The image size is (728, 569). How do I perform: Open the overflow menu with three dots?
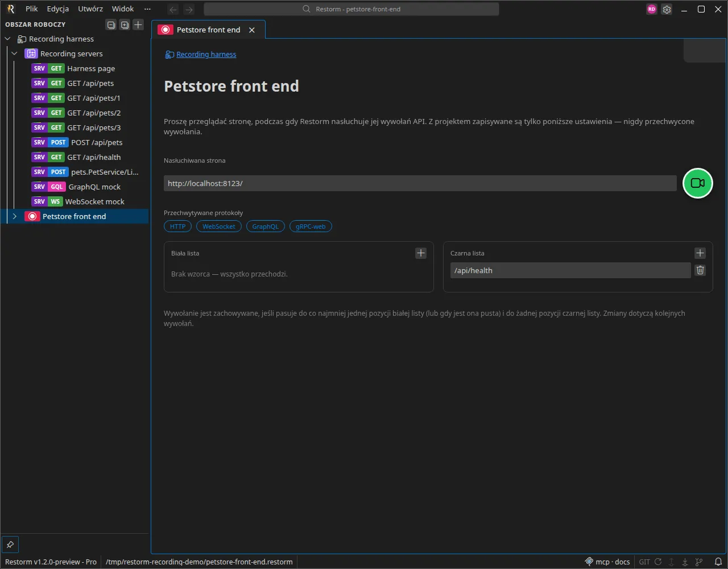coord(148,9)
